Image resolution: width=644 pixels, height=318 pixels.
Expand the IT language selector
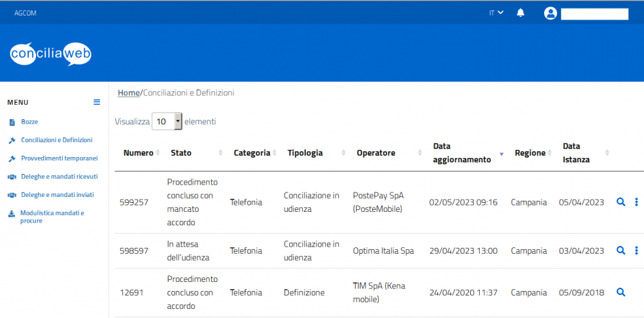tap(496, 13)
